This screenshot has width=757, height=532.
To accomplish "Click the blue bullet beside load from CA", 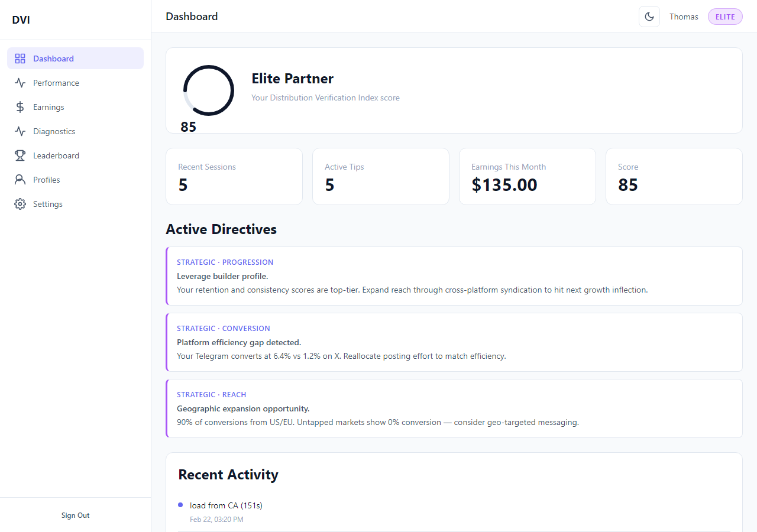I will point(180,505).
